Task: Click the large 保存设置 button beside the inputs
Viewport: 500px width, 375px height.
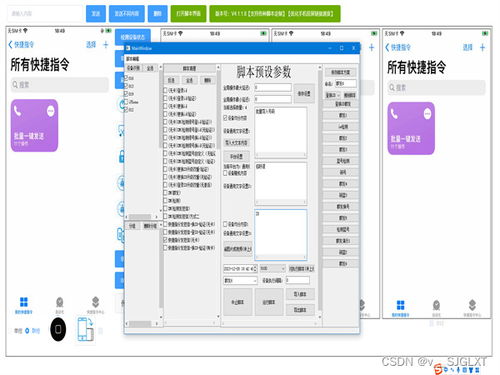Action: pos(304,94)
